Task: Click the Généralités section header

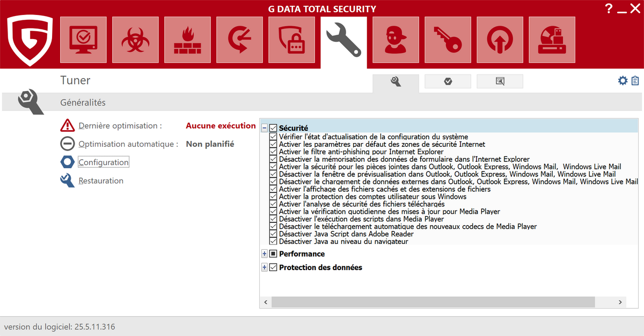Action: click(x=83, y=102)
